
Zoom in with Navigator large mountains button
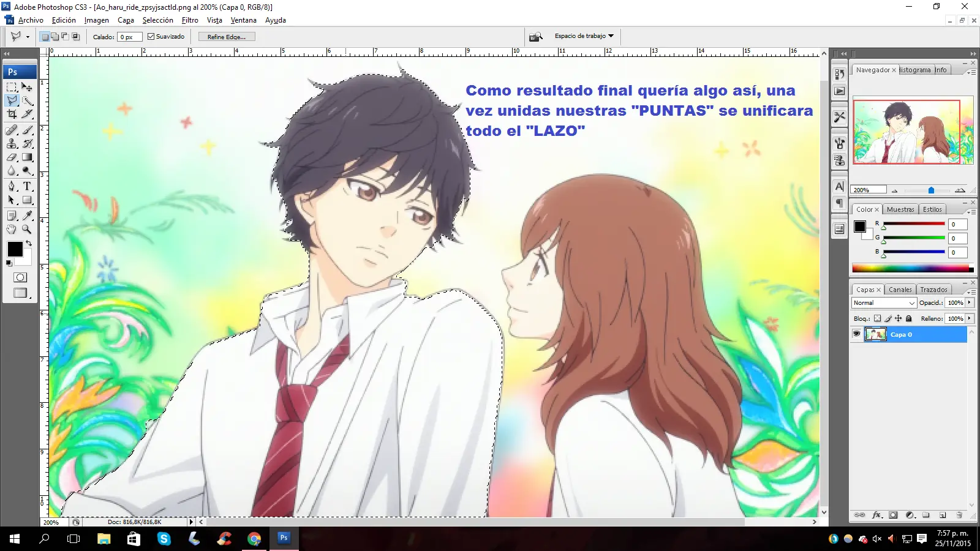(960, 190)
